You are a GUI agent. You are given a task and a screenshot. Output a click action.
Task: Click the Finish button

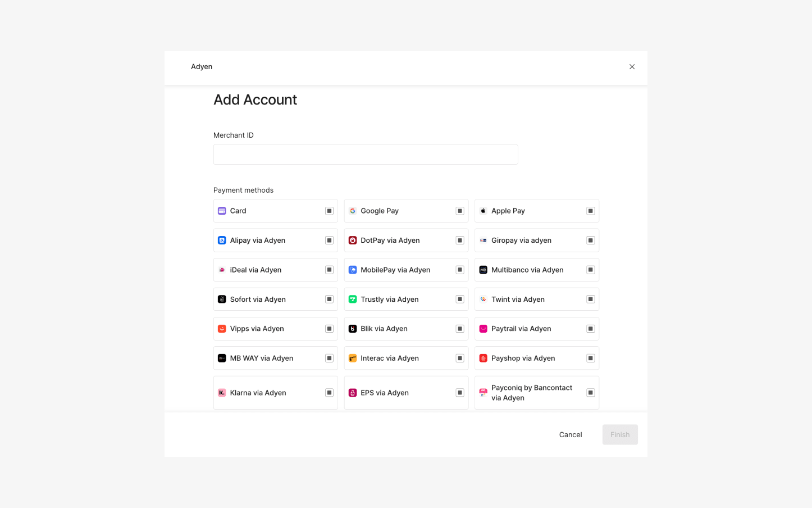[x=620, y=435]
